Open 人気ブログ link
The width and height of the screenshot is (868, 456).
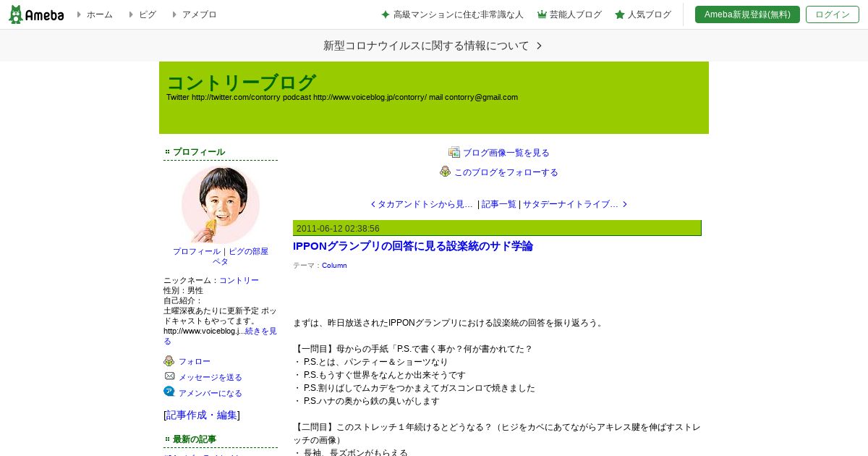650,14
